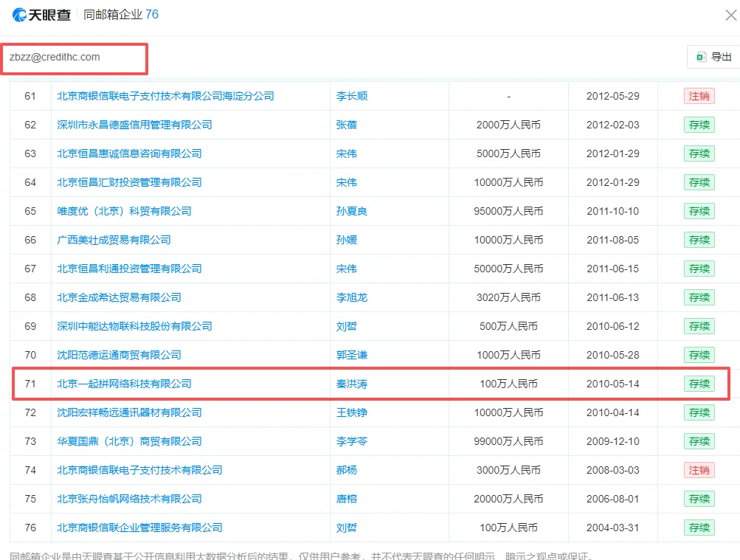Open 深圳市永昌德盛信用管理有限公司 link
Image resolution: width=740 pixels, height=560 pixels.
tap(134, 125)
